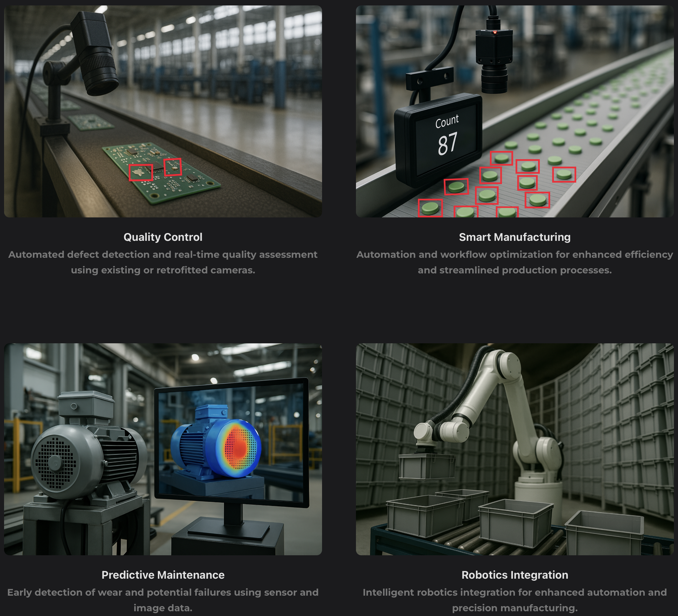Click the Predictive Maintenance heading

[x=163, y=575]
